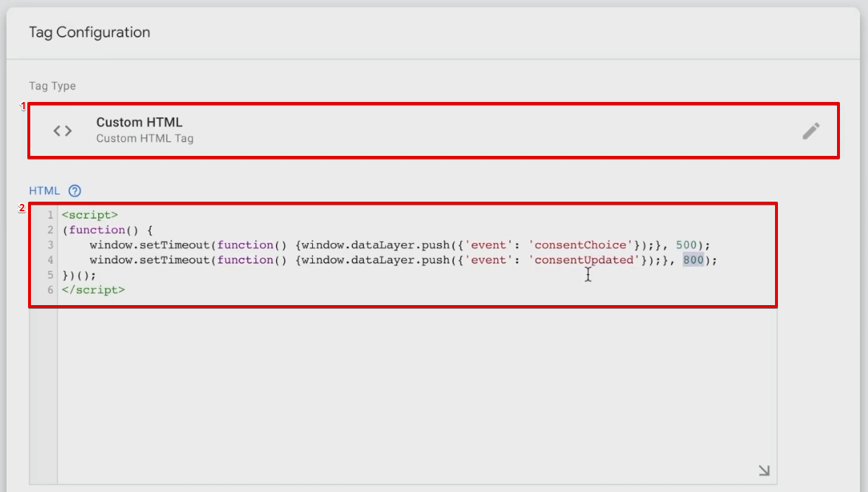Click the '(function() {' text on line 2
This screenshot has height=492, width=868.
(x=108, y=230)
